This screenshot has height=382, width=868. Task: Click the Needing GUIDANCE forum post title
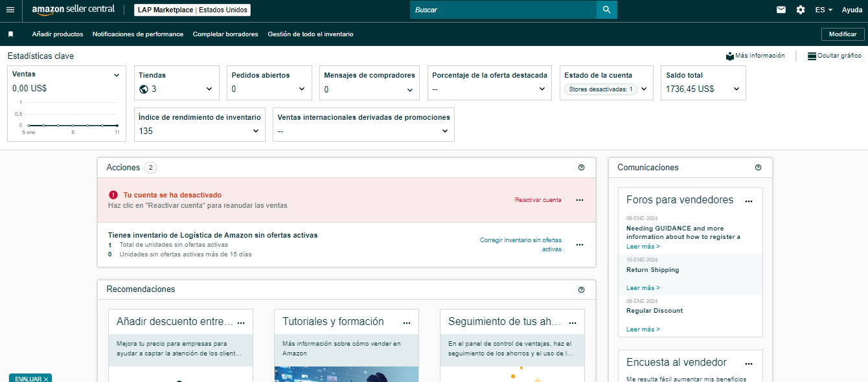683,232
